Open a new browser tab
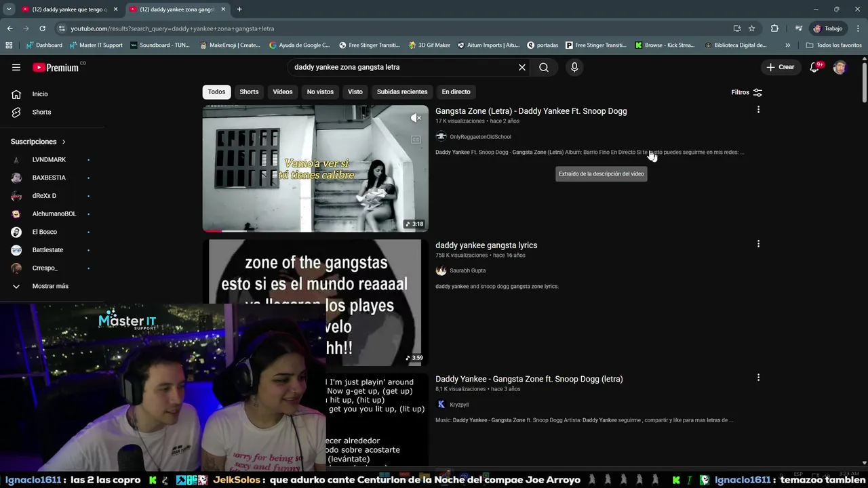The height and width of the screenshot is (488, 868). 239,9
